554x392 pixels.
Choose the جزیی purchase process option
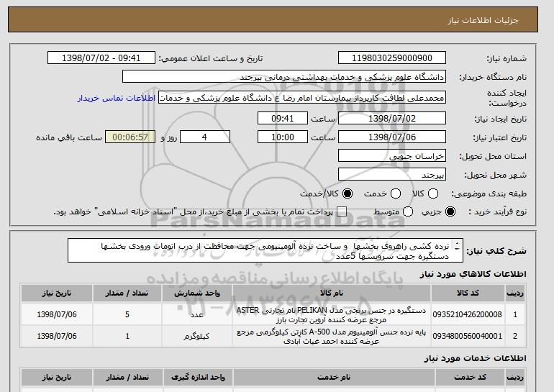click(x=450, y=211)
